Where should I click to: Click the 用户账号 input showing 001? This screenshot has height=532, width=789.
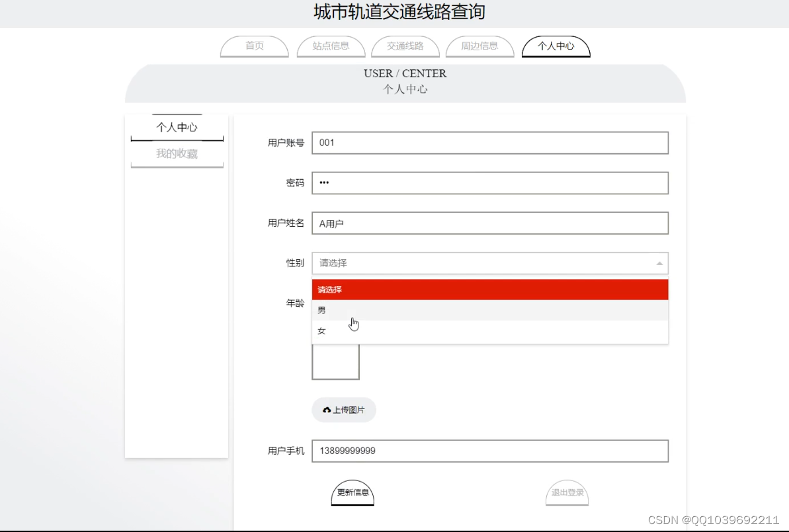pyautogui.click(x=489, y=143)
